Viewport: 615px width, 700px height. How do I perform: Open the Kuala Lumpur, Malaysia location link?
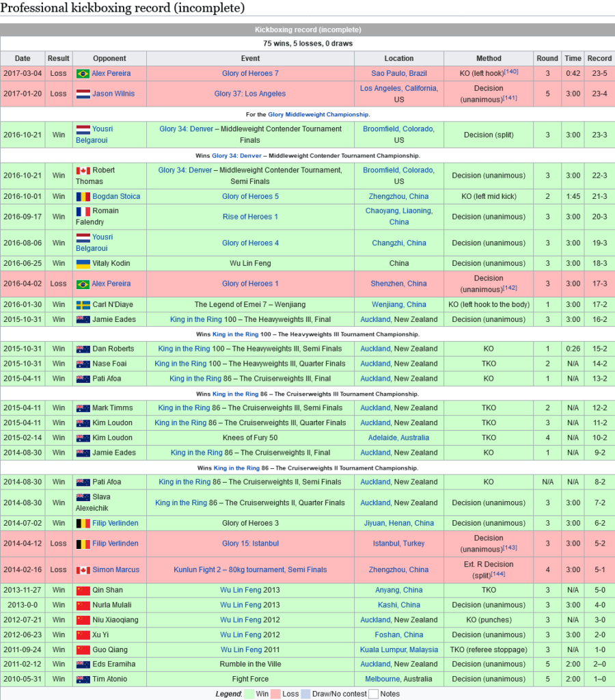point(399,650)
